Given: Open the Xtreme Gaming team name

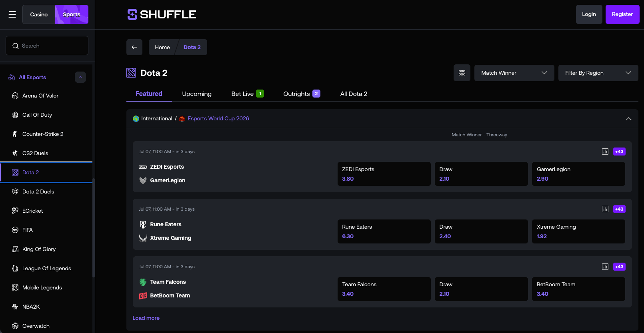Looking at the screenshot, I should [x=170, y=238].
